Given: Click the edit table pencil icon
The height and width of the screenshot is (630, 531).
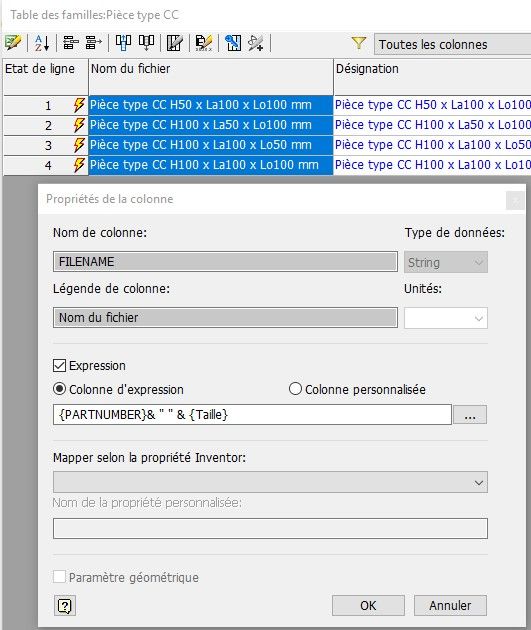Looking at the screenshot, I should click(13, 43).
